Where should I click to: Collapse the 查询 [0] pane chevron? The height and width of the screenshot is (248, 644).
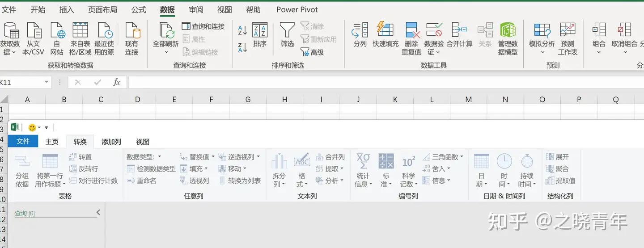pyautogui.click(x=98, y=213)
